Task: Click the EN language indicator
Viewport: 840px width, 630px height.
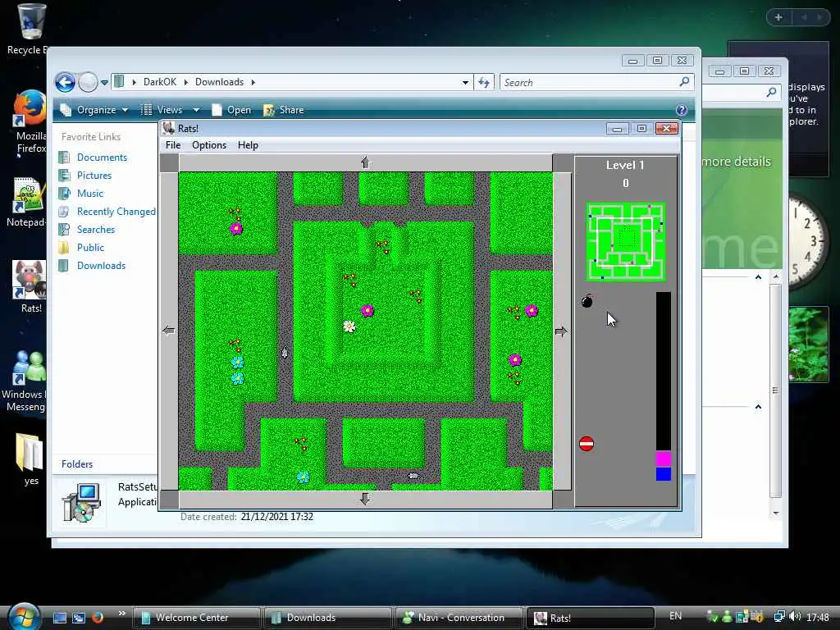Action: point(676,616)
